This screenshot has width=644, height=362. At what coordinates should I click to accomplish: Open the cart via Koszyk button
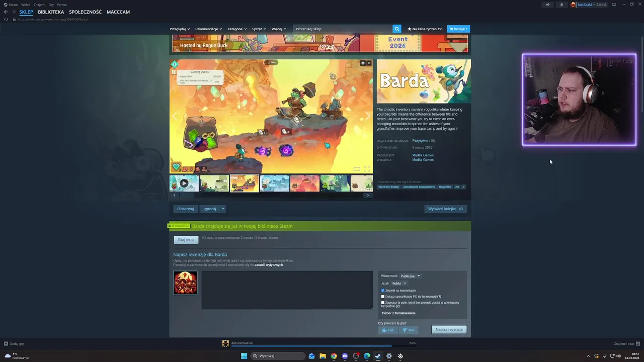click(x=458, y=29)
